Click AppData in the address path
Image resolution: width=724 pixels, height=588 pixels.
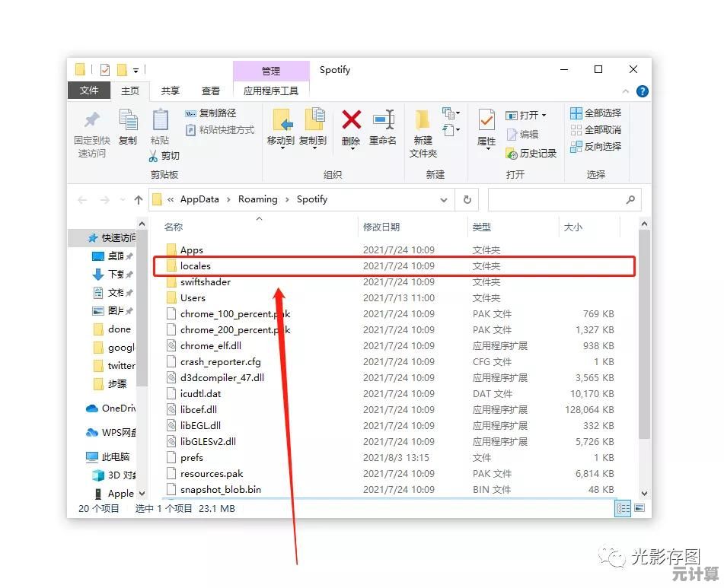(x=199, y=199)
